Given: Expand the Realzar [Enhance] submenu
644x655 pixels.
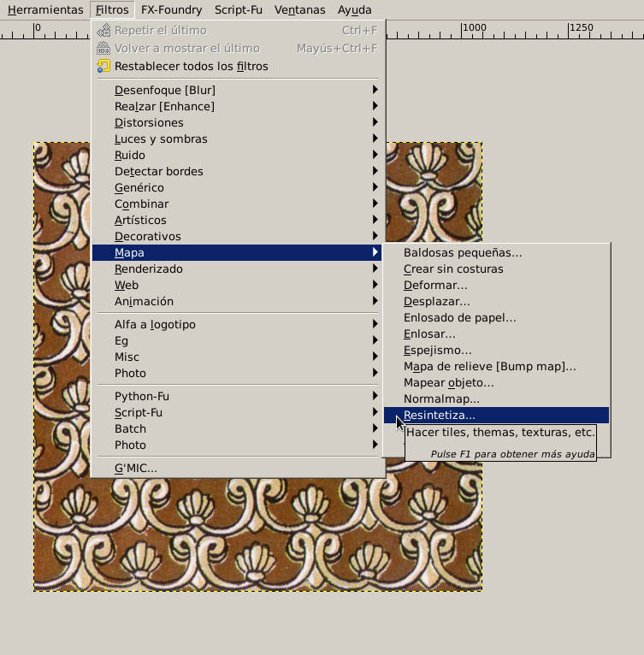Looking at the screenshot, I should pos(237,106).
